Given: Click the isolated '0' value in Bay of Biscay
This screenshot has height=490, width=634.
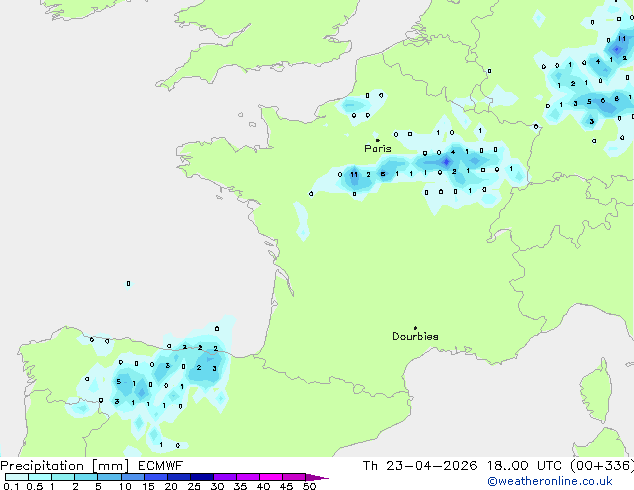Looking at the screenshot, I should (x=128, y=283).
